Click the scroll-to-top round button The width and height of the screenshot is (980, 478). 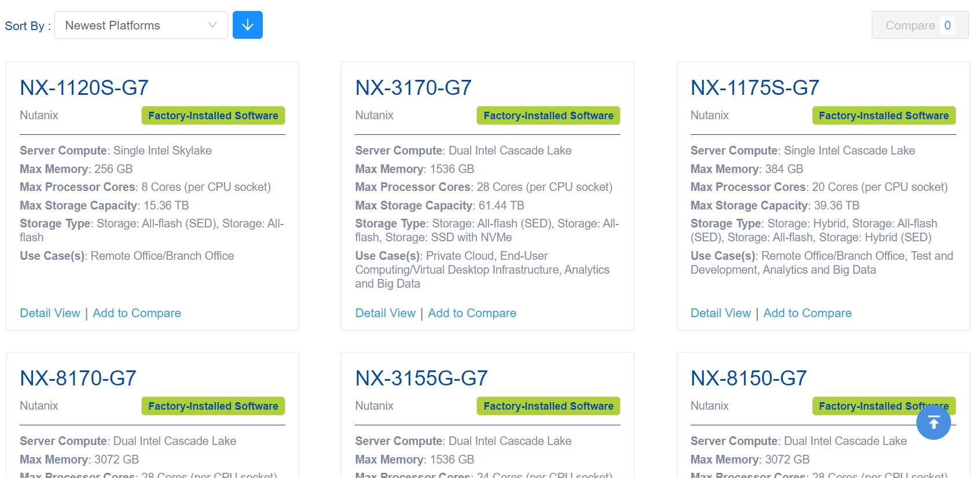pyautogui.click(x=933, y=422)
